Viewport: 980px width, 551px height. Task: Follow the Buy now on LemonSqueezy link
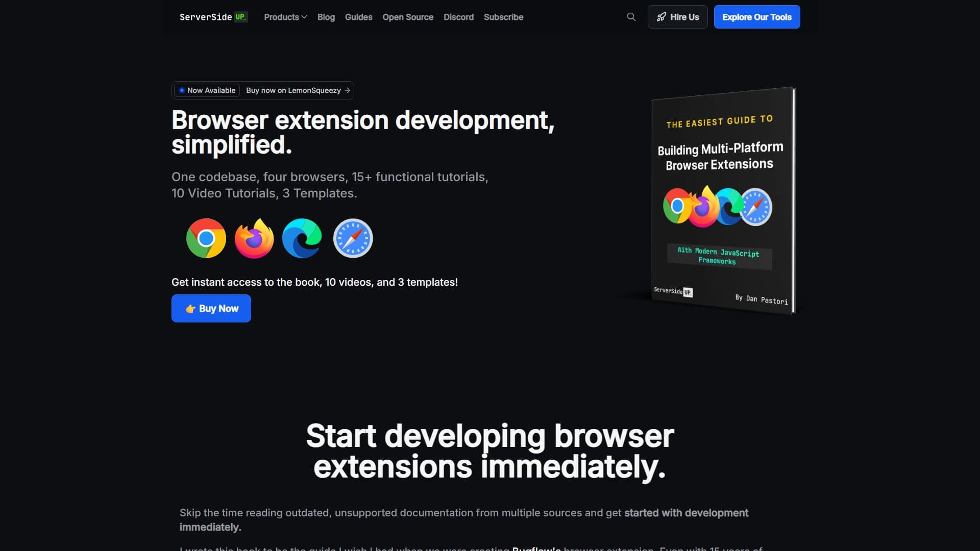point(298,90)
